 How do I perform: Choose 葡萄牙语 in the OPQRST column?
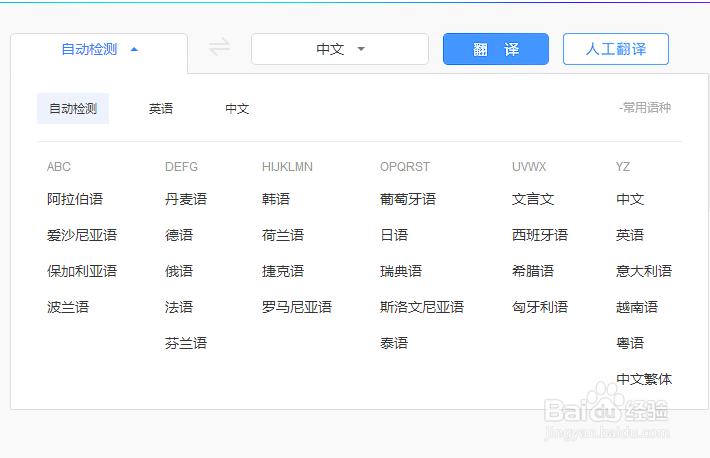point(408,199)
